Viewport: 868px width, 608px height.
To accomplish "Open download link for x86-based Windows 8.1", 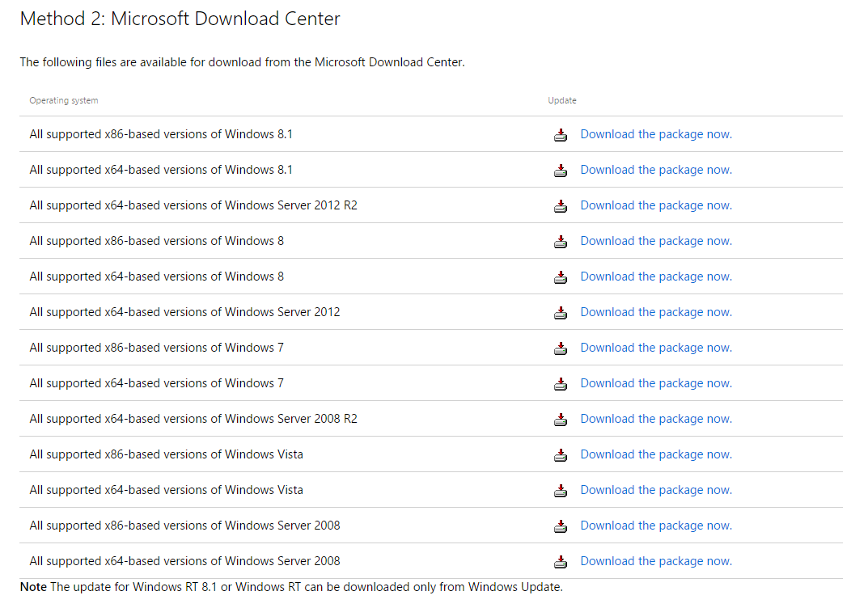I will [655, 134].
